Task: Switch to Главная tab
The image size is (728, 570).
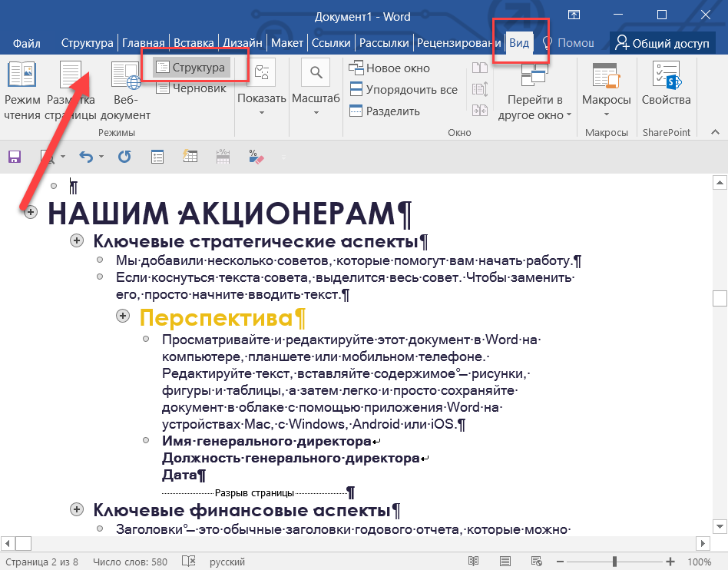Action: click(x=143, y=43)
